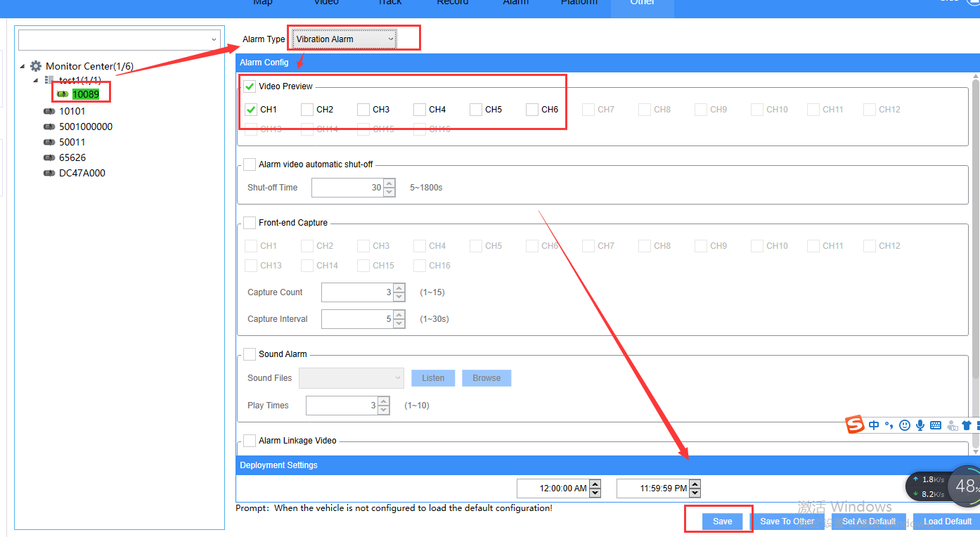Open the Sound Files dropdown
Image resolution: width=980 pixels, height=537 pixels.
pyautogui.click(x=352, y=378)
